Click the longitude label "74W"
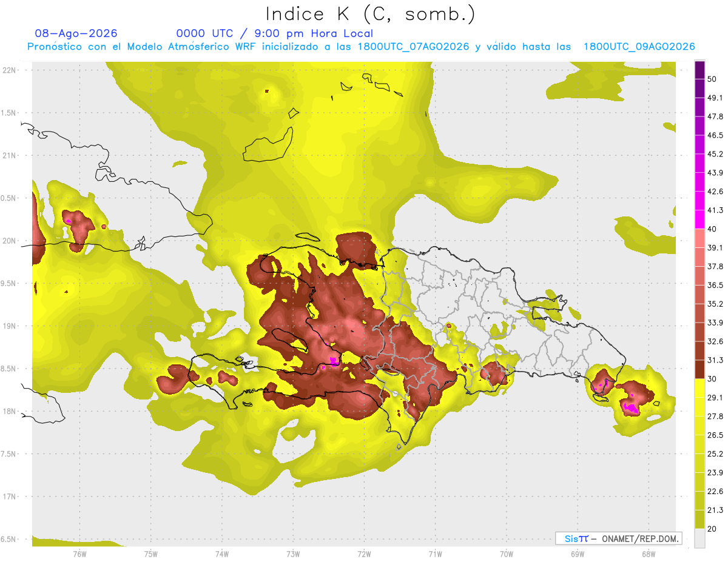This screenshot has width=728, height=562. point(222,553)
